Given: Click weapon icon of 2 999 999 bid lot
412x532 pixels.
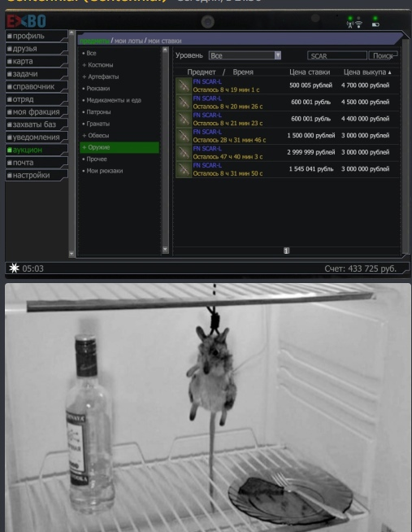Looking at the screenshot, I should [x=184, y=152].
